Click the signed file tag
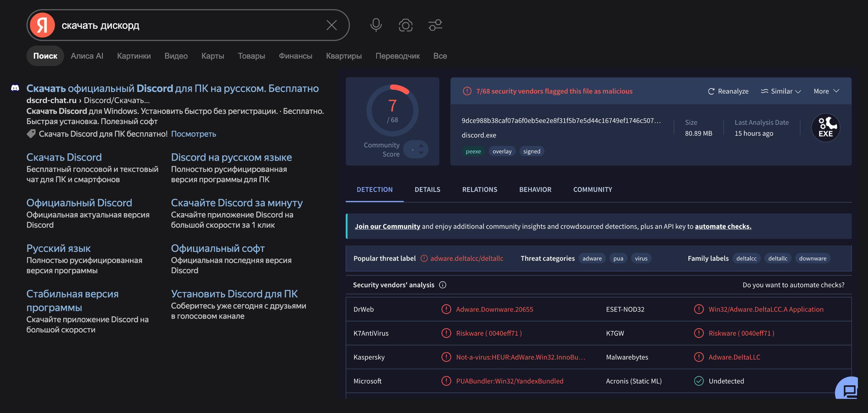This screenshot has height=413, width=868. click(532, 151)
